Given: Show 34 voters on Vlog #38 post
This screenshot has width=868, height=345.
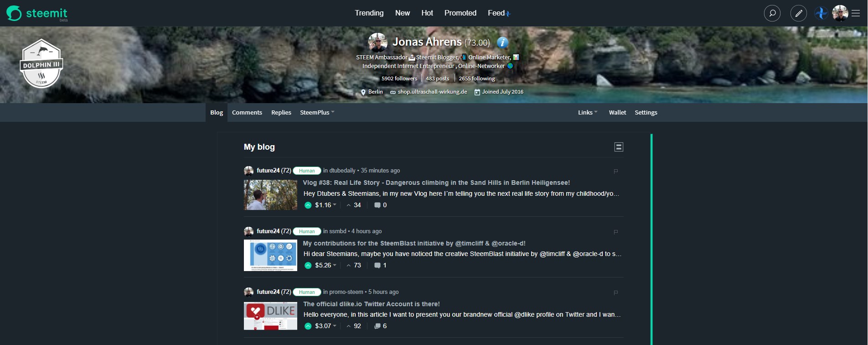Looking at the screenshot, I should [x=353, y=205].
